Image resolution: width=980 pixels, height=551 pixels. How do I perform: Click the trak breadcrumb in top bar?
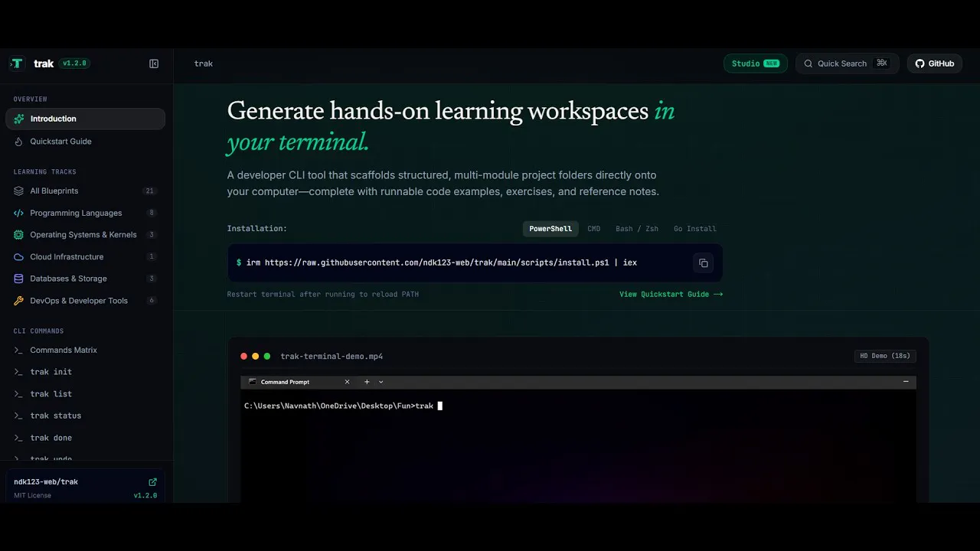tap(204, 64)
